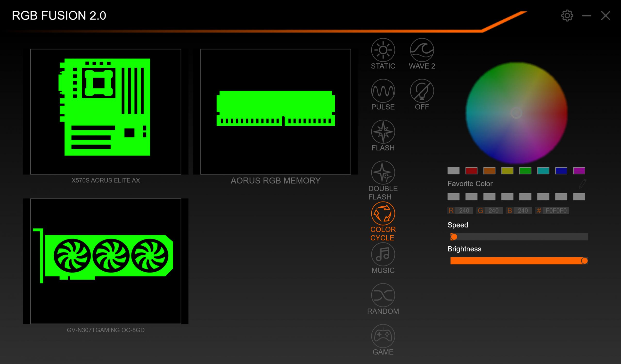Select the AORUS RGB MEMORY device
This screenshot has width=621, height=364.
pos(276,112)
